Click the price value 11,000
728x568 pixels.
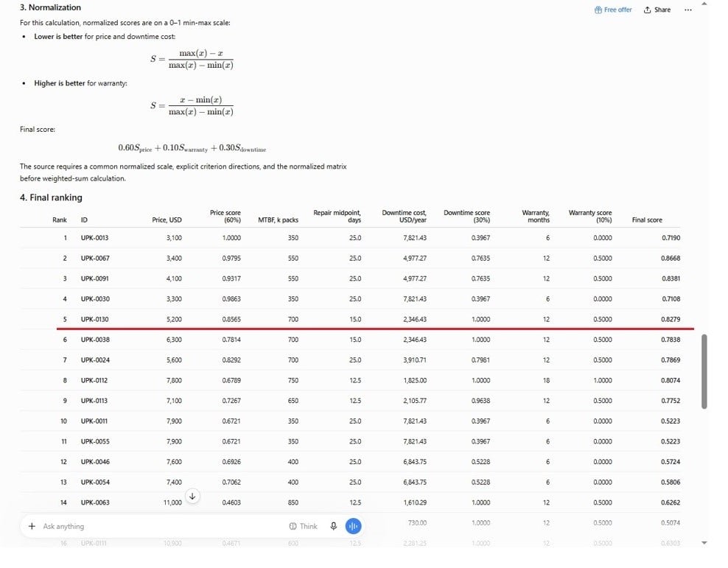[172, 502]
